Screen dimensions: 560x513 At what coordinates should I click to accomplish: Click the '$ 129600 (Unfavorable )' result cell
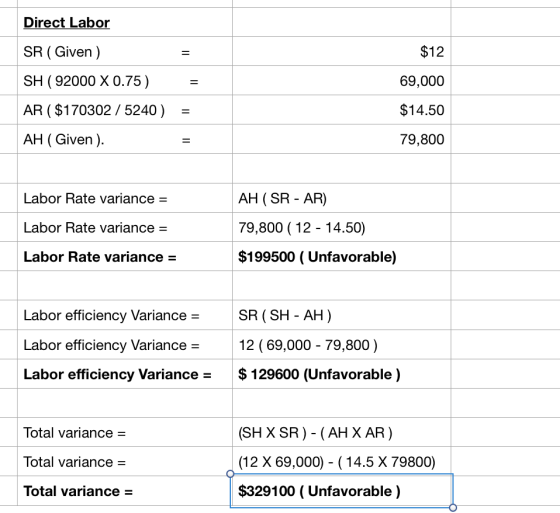[x=341, y=374]
